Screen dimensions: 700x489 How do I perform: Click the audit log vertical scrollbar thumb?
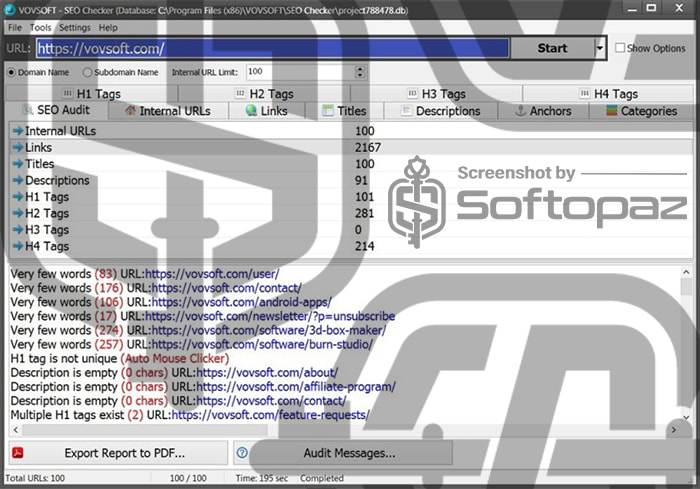click(686, 287)
